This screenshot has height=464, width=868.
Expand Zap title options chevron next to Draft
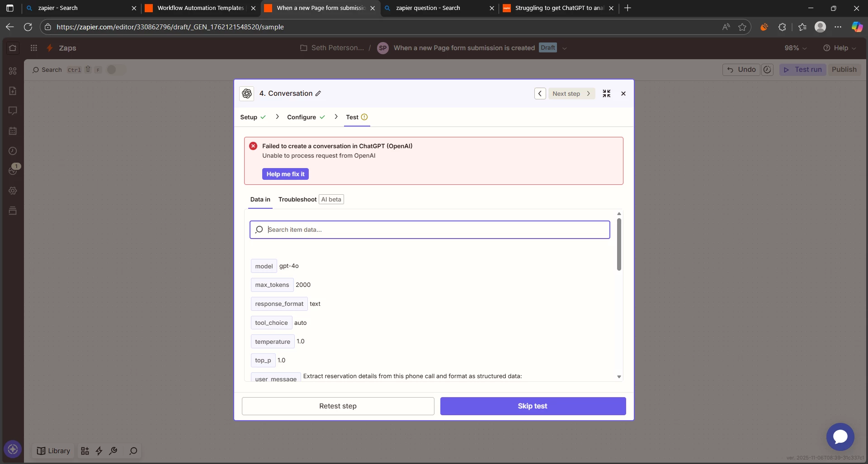pos(564,48)
